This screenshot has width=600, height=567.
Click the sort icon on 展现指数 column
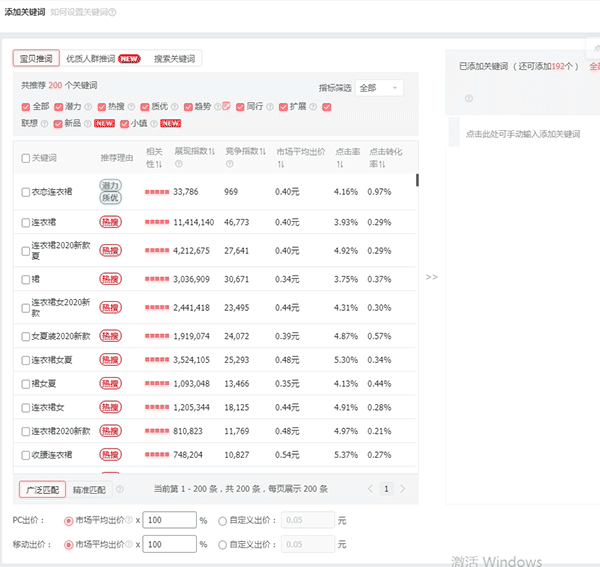pos(214,151)
